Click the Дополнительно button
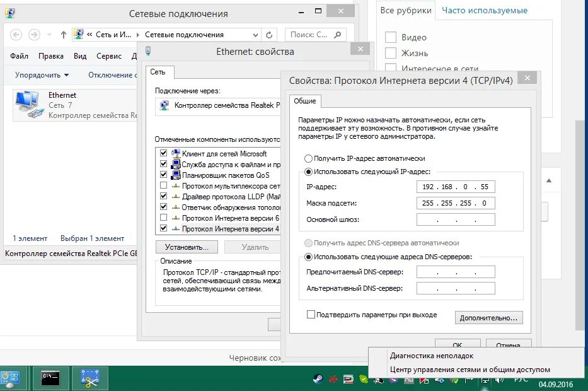588x391 pixels. click(x=488, y=318)
